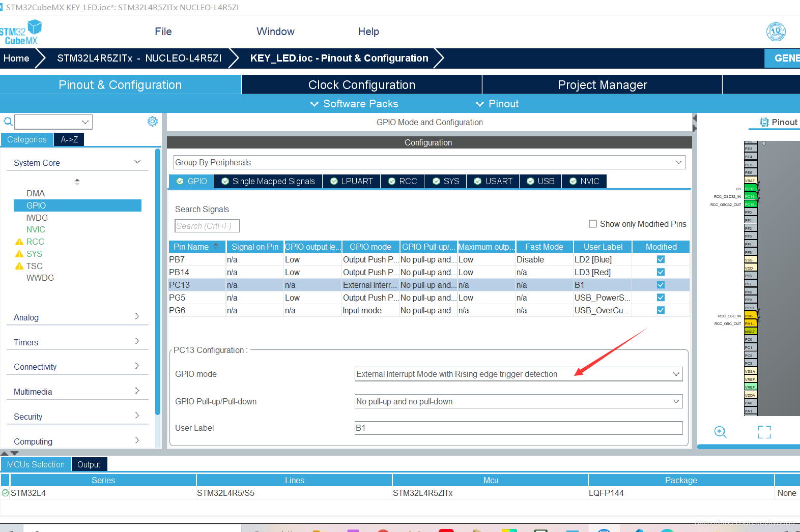The height and width of the screenshot is (532, 800).
Task: Click the STM32CubeMX logo icon
Action: point(20,32)
